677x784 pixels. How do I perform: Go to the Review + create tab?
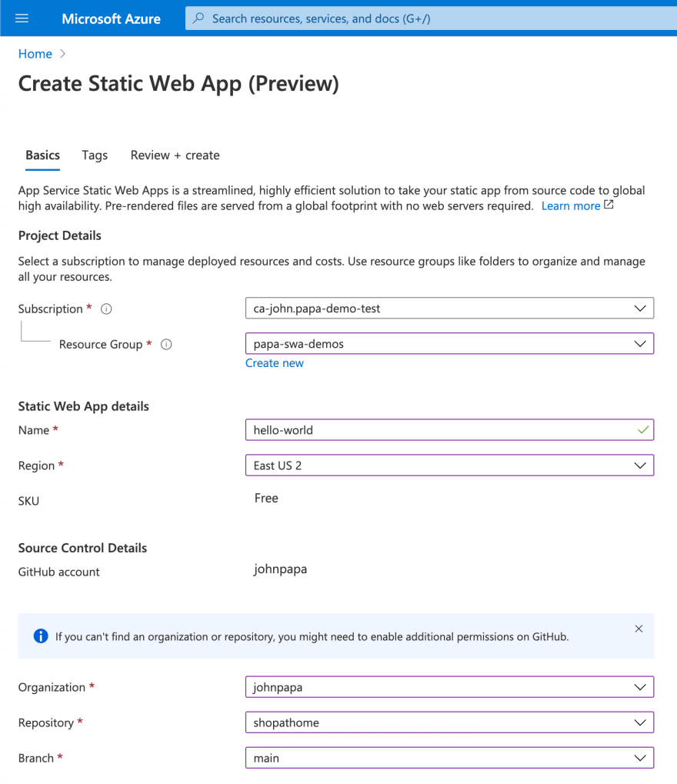(175, 155)
